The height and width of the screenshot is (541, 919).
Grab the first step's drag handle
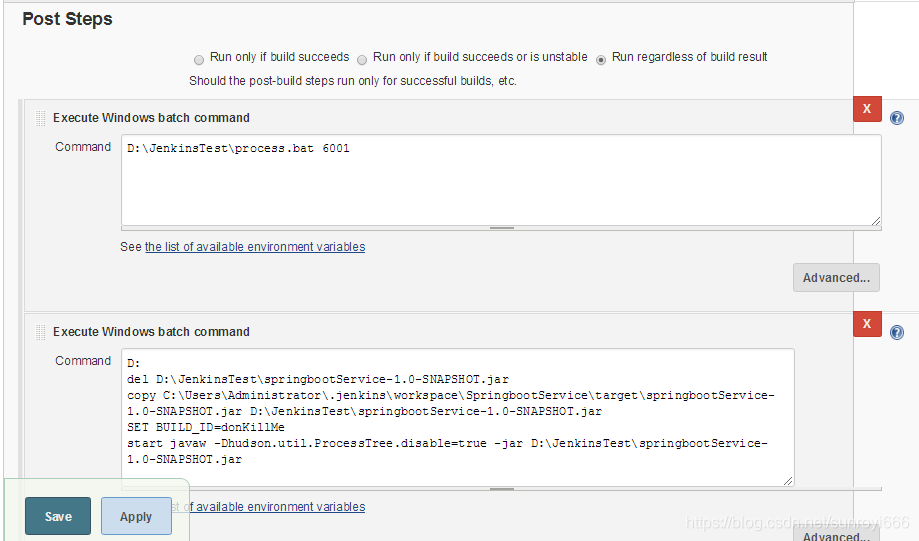click(x=40, y=118)
